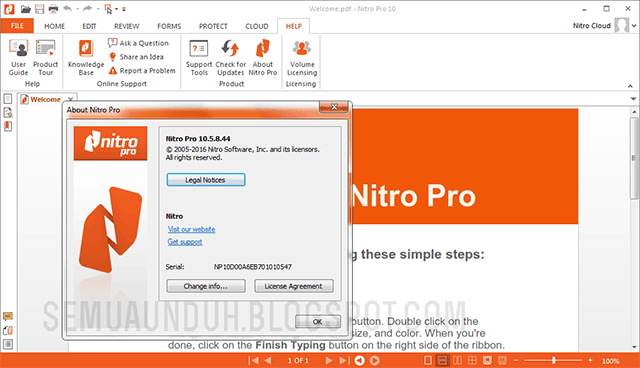Open the Pages panel in left sidebar
This screenshot has width=640, height=368.
pyautogui.click(x=8, y=99)
